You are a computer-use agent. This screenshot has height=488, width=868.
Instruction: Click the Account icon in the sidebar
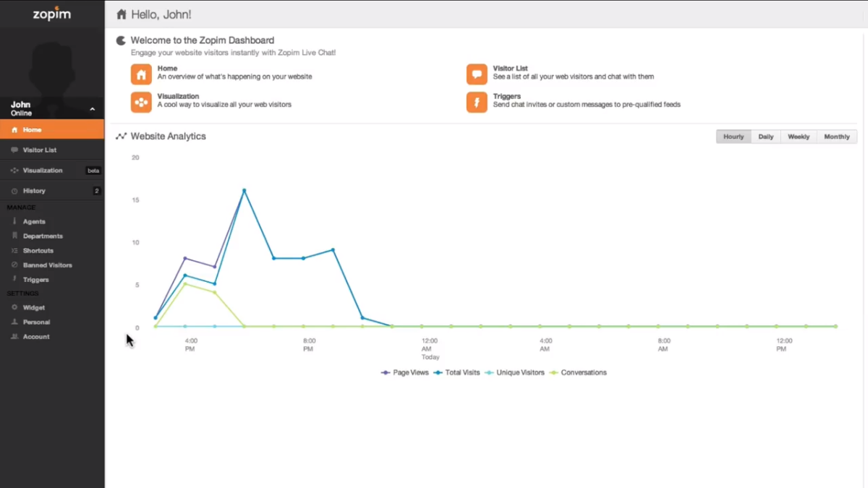(x=14, y=337)
